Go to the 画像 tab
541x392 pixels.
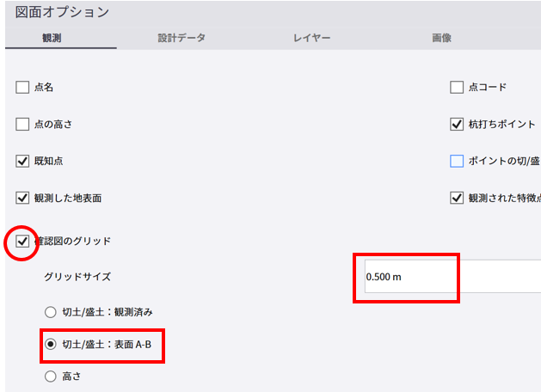pyautogui.click(x=442, y=38)
